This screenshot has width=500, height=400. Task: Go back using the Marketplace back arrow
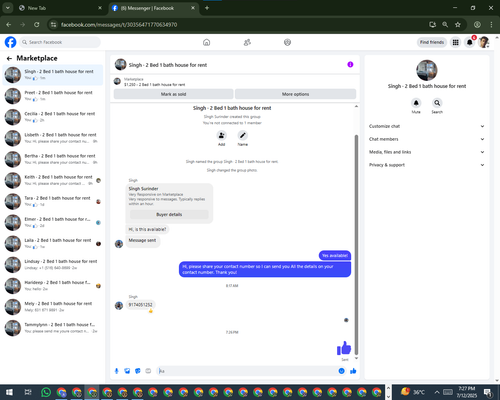(x=9, y=58)
